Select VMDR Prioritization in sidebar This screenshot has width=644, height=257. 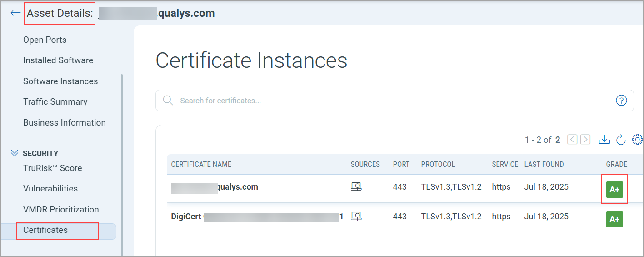point(61,209)
